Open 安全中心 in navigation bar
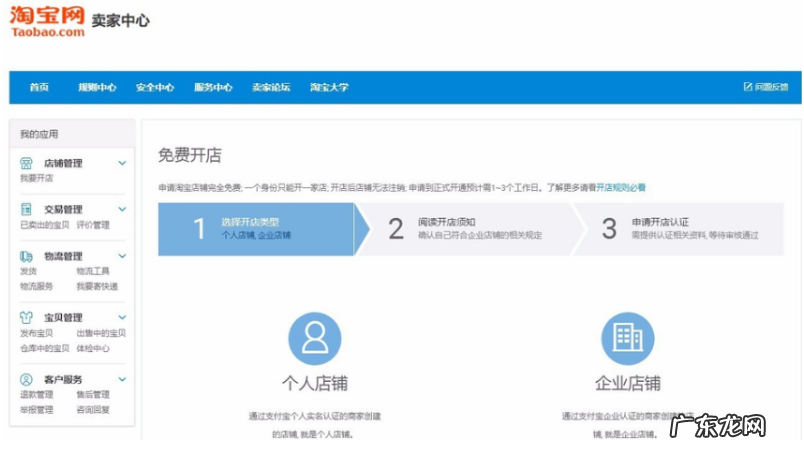Screen dimensions: 804x455 [x=155, y=87]
